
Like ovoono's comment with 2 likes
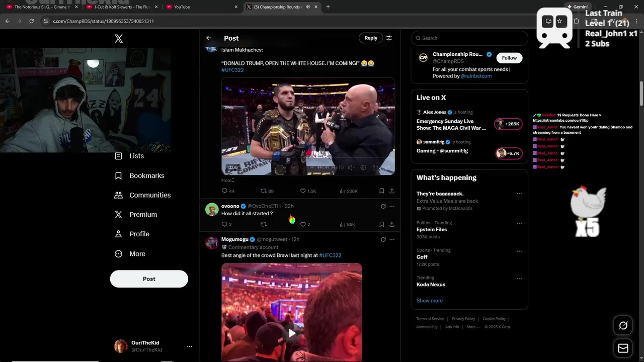pyautogui.click(x=305, y=224)
